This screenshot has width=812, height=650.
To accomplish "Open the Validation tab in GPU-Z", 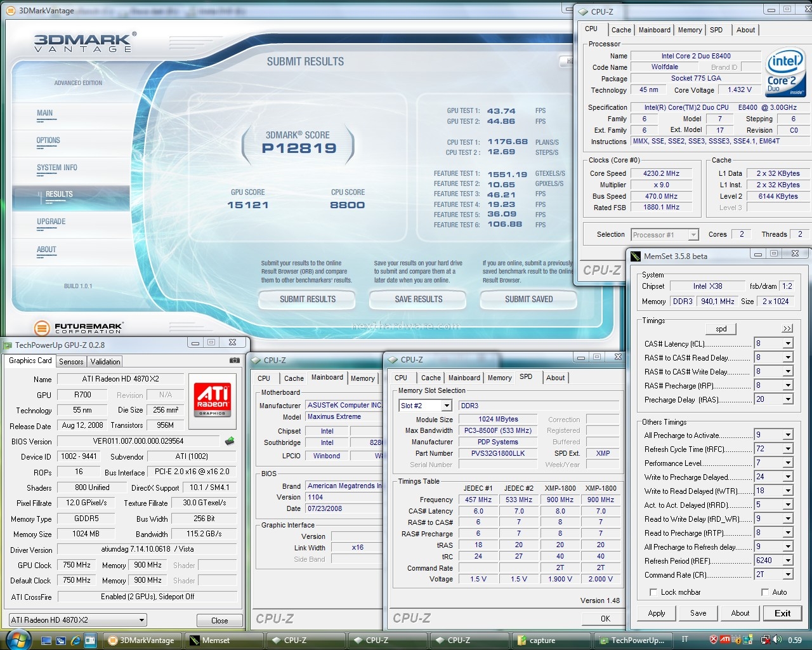I will click(x=105, y=361).
